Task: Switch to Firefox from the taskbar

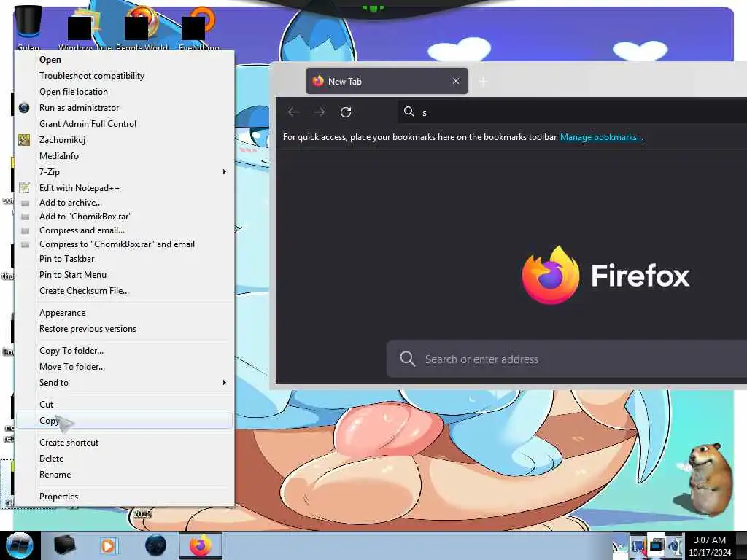Action: pos(201,545)
